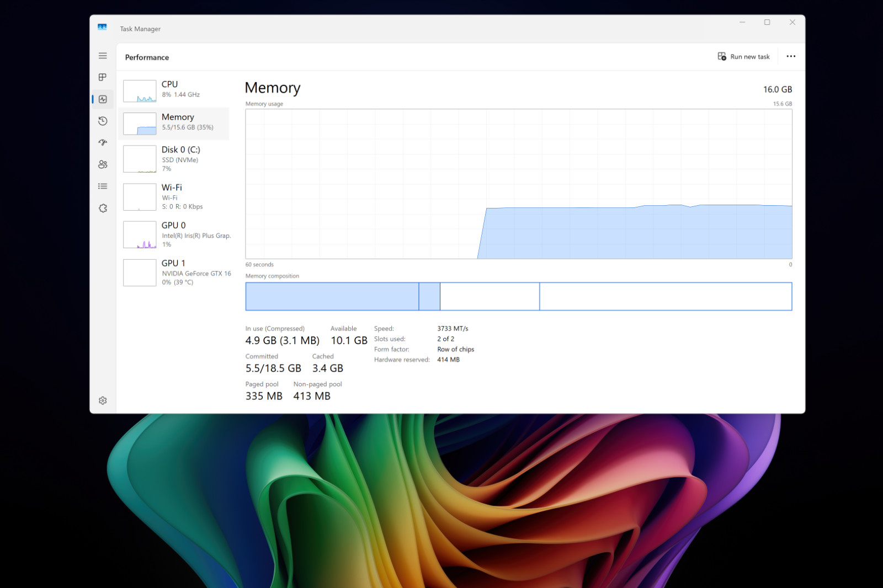Select the Performance page icon
This screenshot has width=883, height=588.
tap(103, 99)
